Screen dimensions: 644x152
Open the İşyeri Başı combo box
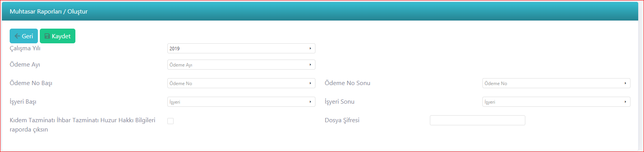(241, 102)
